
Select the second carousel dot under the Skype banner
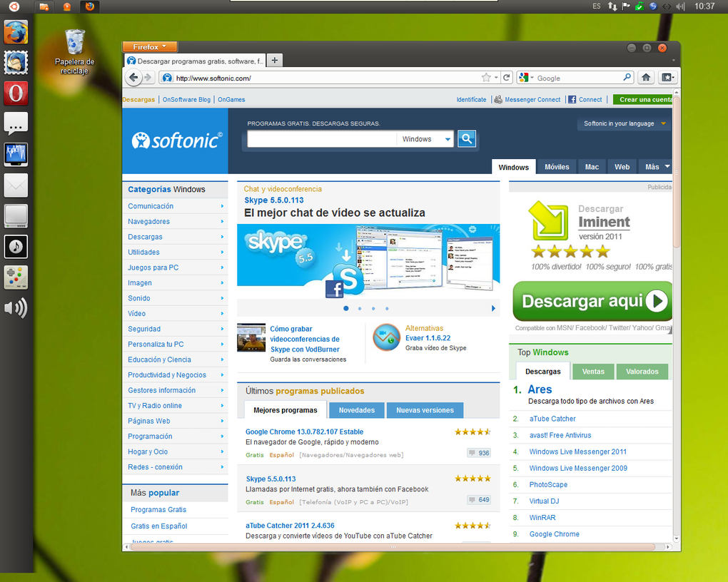[x=360, y=308]
